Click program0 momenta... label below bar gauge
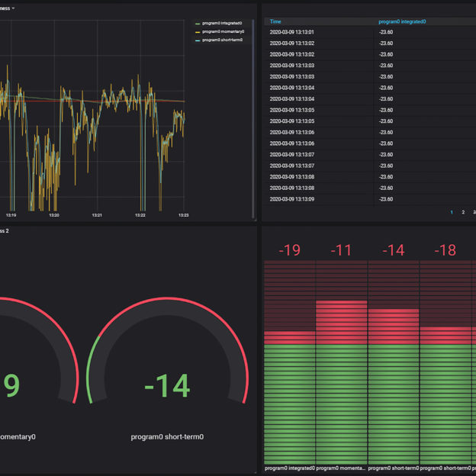The width and height of the screenshot is (476, 476). tap(341, 468)
